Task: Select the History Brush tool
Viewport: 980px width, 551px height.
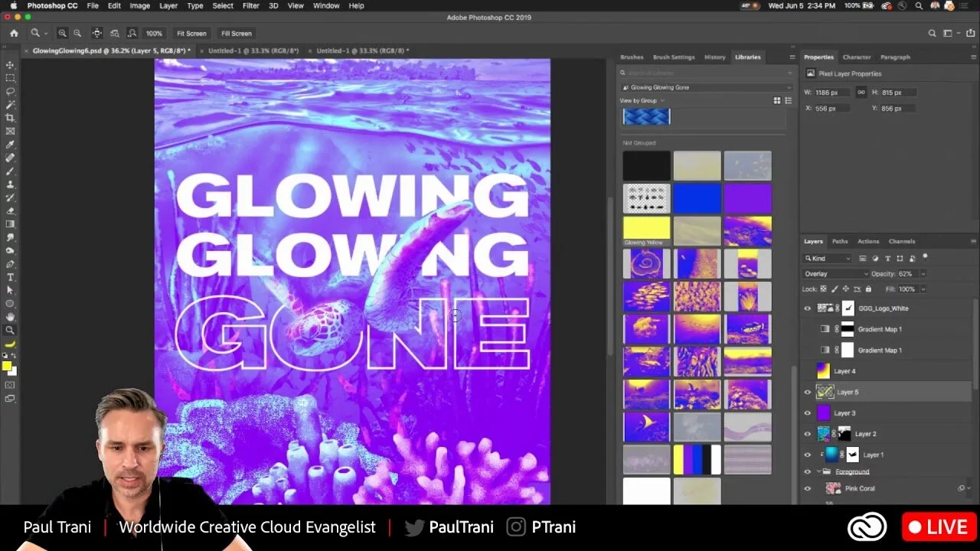Action: pyautogui.click(x=10, y=197)
